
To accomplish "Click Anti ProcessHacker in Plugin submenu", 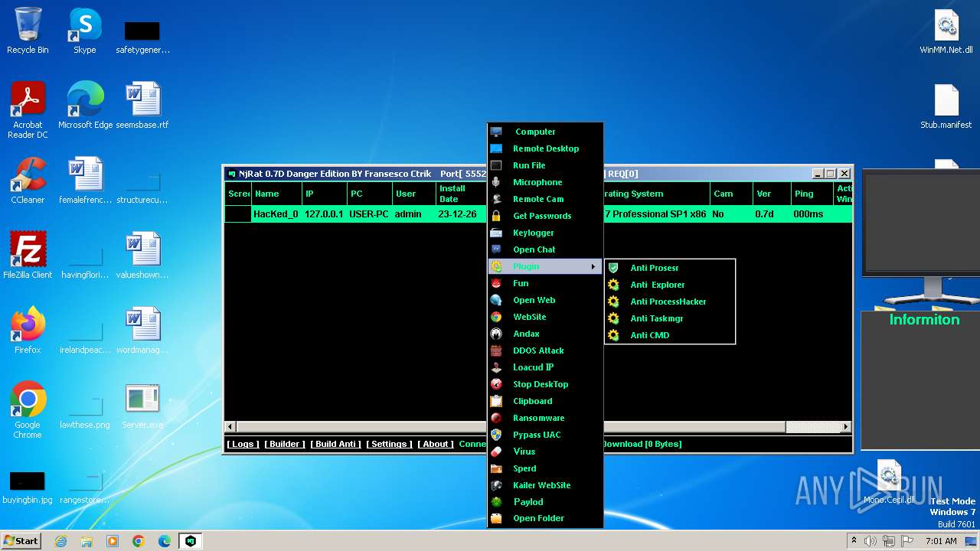I will 670,302.
